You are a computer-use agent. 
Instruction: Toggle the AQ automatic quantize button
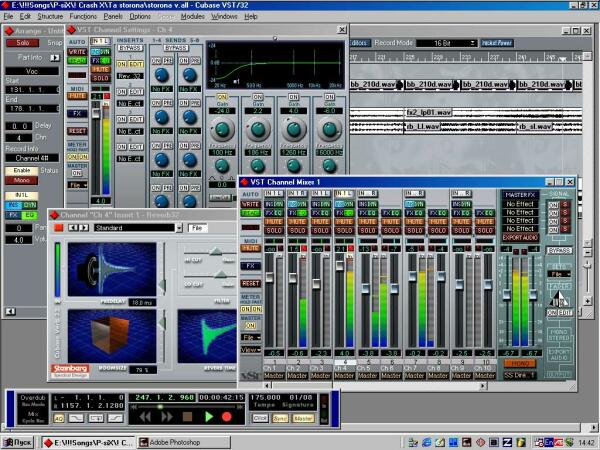59,419
